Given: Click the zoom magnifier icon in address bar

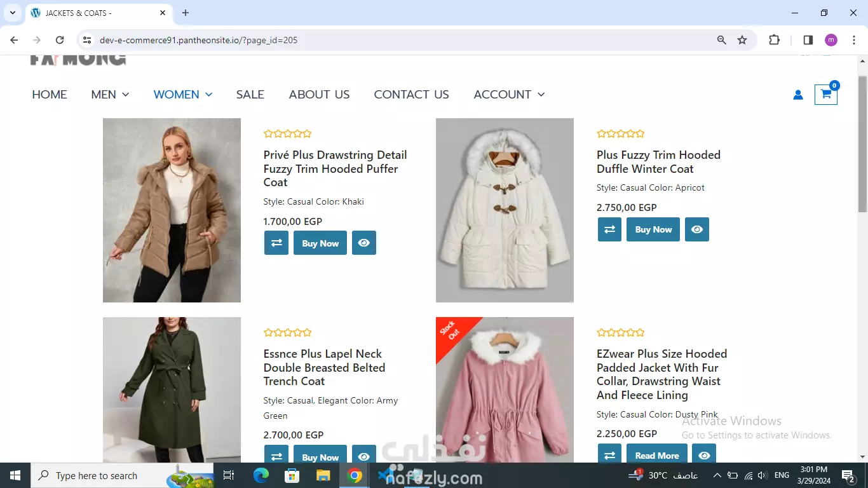Looking at the screenshot, I should 721,40.
